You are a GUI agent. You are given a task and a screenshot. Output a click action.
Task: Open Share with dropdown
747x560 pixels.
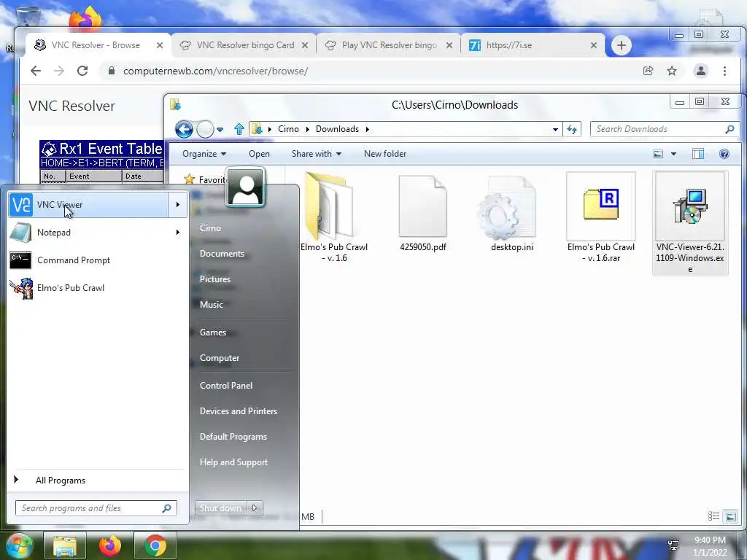click(317, 154)
